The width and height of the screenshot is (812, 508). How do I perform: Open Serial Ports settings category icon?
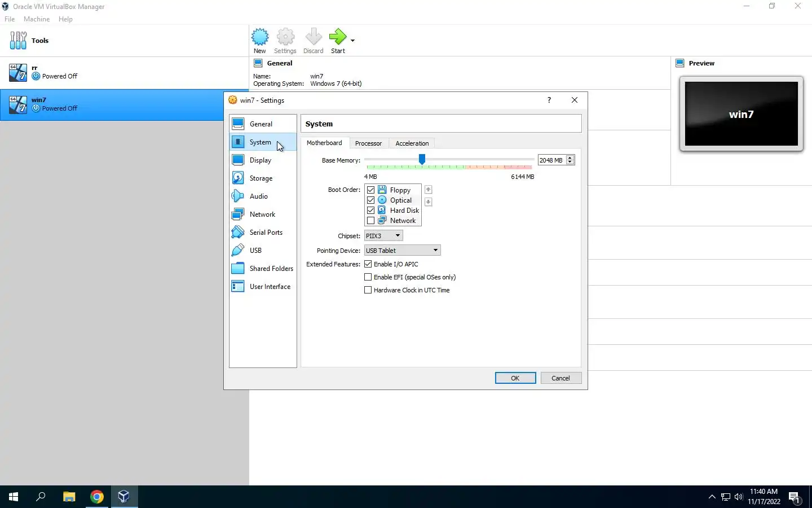coord(238,232)
